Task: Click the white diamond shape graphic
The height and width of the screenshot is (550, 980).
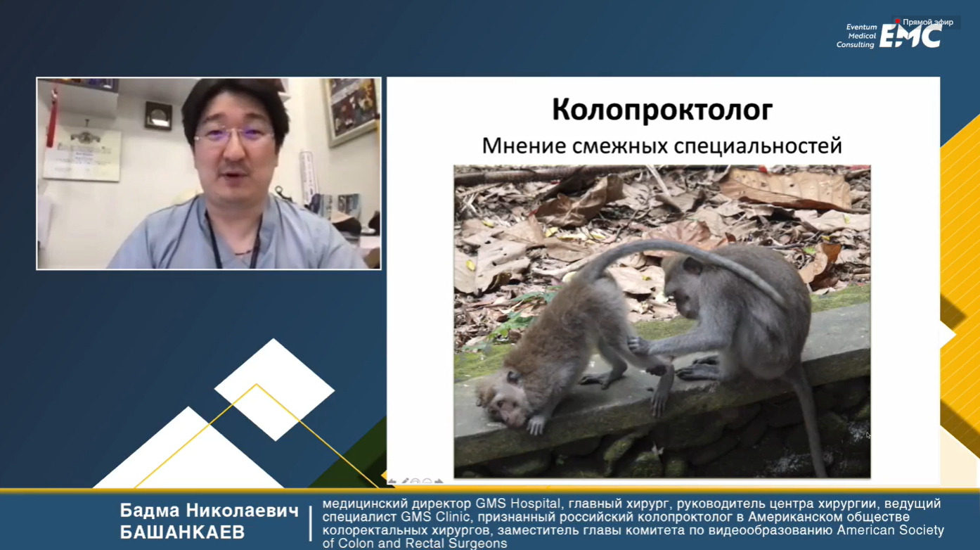Action: [274, 389]
